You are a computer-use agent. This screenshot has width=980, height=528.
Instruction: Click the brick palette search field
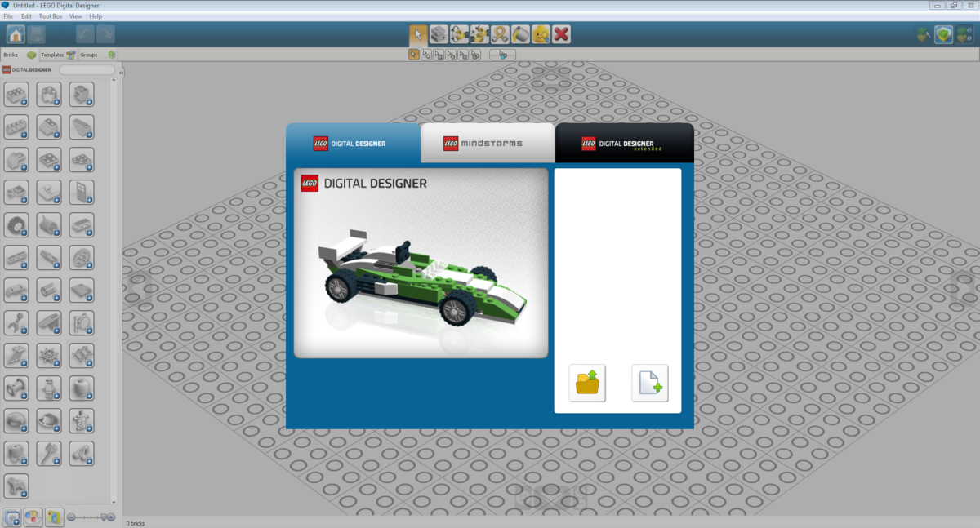87,70
